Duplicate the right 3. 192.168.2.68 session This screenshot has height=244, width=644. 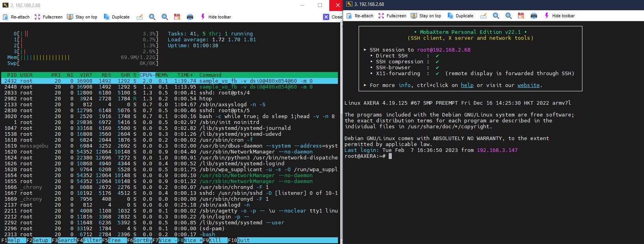coord(460,16)
